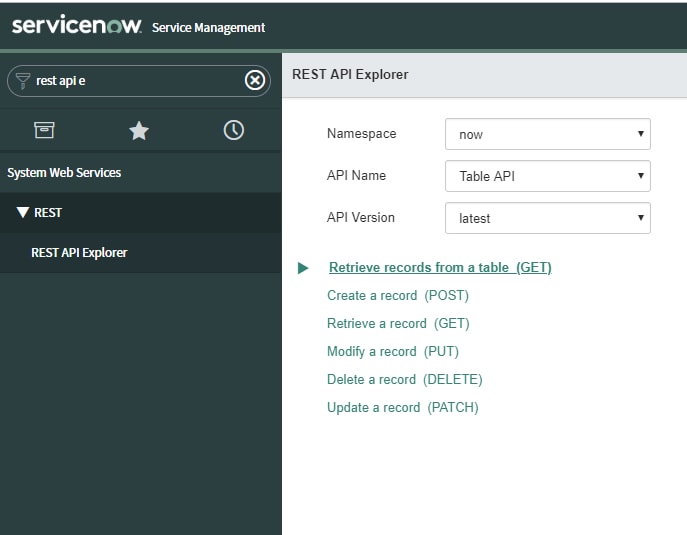Open History via the clock icon

(x=234, y=130)
